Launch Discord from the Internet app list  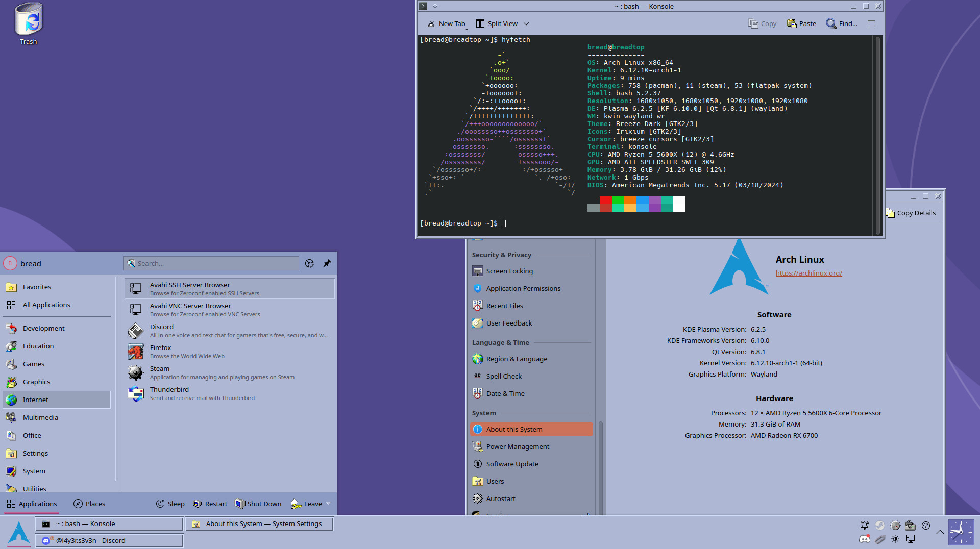229,331
